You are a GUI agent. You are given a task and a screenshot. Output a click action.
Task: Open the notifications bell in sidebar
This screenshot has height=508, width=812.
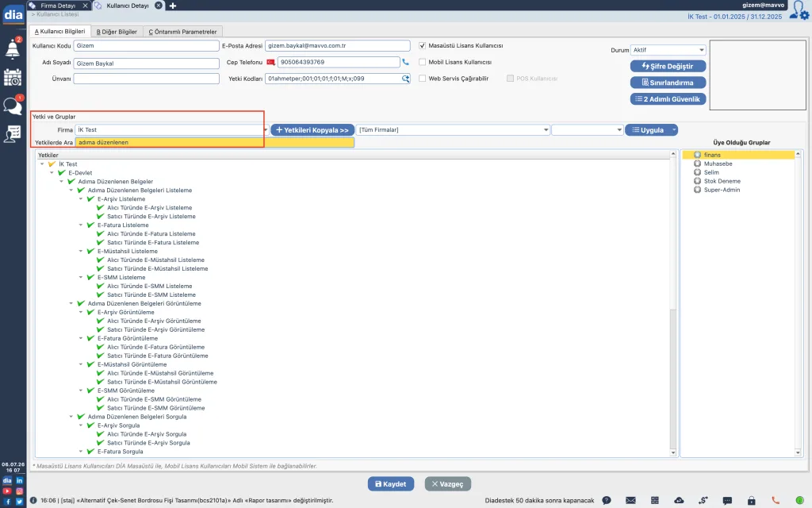pos(13,48)
